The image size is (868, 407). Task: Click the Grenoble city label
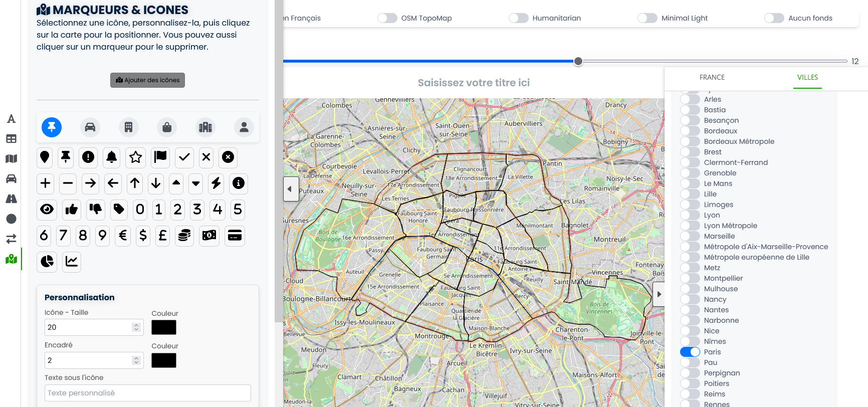coord(720,173)
